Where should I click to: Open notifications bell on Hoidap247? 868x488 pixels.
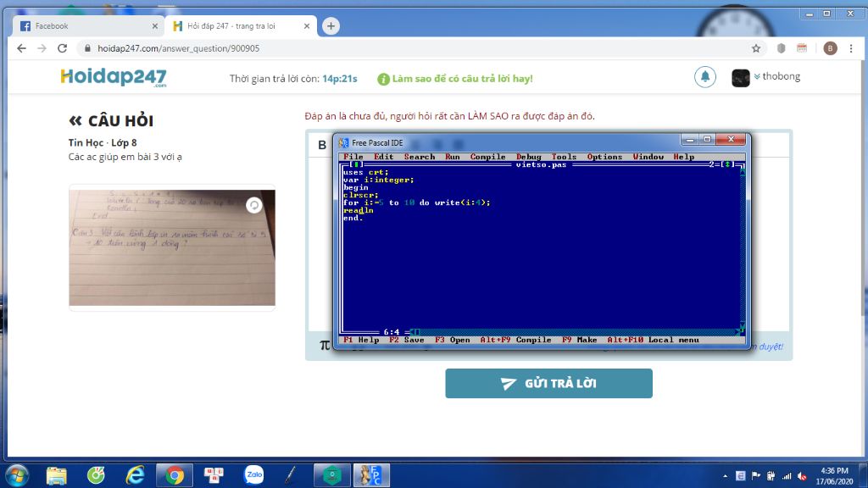704,77
